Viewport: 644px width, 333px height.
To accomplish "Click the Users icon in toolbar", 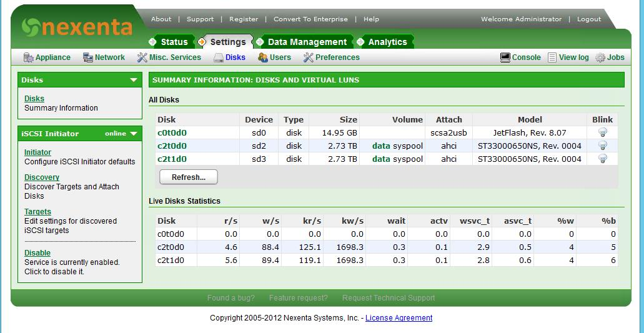I will 263,57.
